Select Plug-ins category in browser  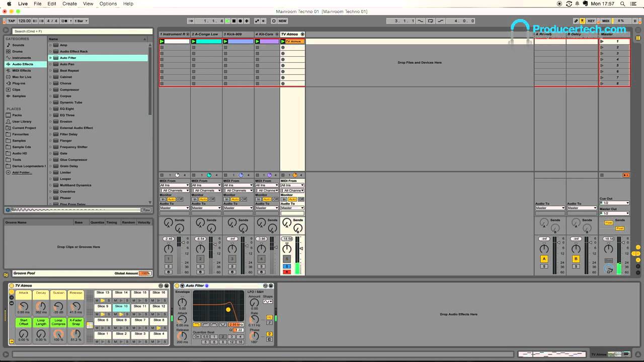pyautogui.click(x=19, y=83)
